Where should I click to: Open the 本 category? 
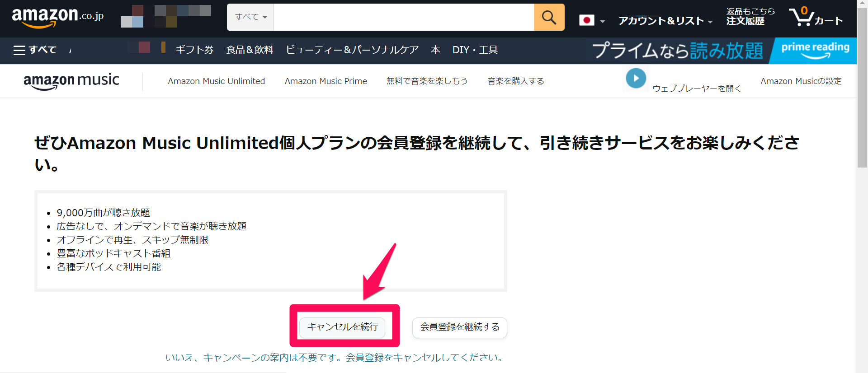tap(435, 50)
